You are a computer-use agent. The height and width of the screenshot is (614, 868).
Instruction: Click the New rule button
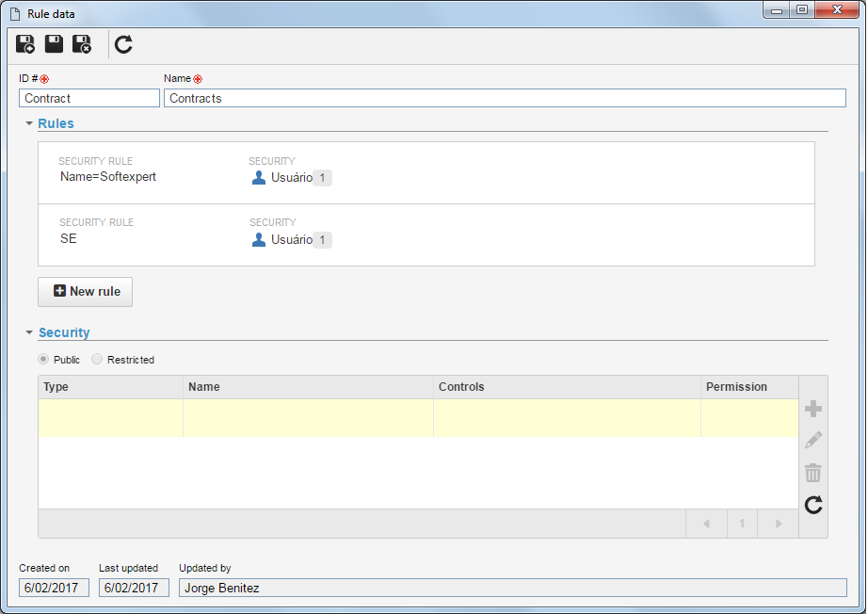tap(86, 292)
